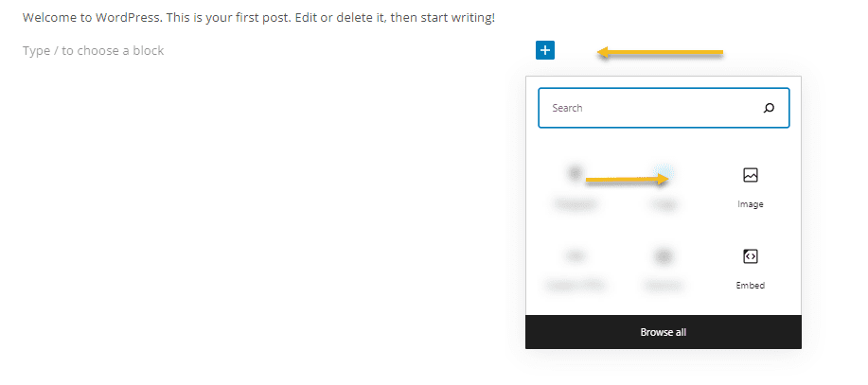Click the word "Search" placeholder text
The width and height of the screenshot is (868, 385).
pos(567,108)
